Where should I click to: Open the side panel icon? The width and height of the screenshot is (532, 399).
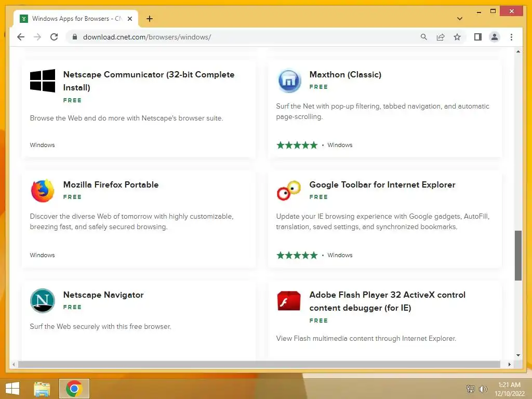[x=478, y=37]
